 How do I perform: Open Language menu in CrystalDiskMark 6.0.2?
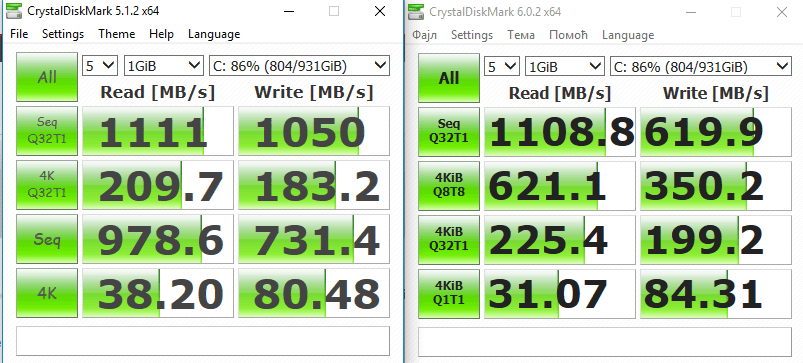coord(628,35)
